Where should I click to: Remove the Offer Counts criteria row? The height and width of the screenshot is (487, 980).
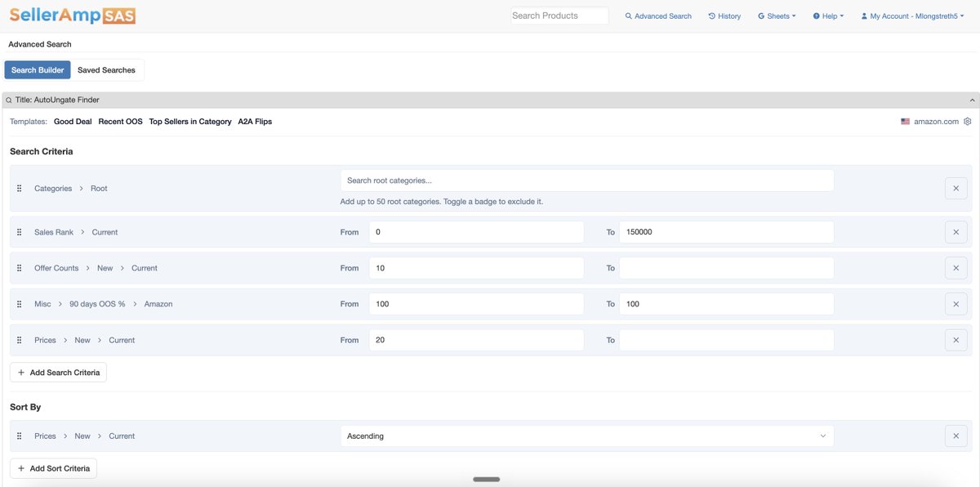[955, 268]
